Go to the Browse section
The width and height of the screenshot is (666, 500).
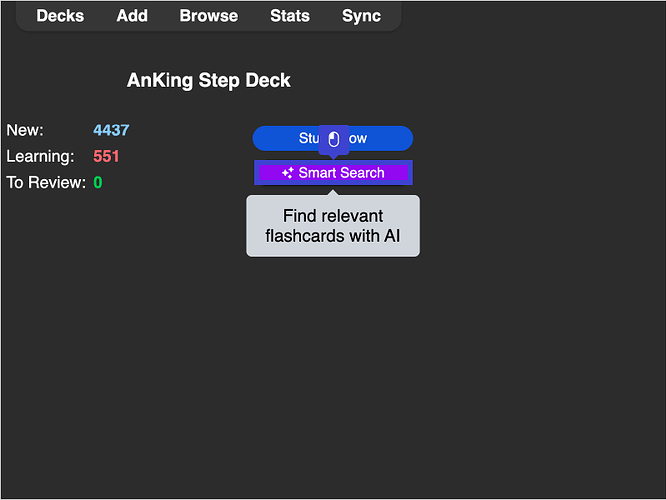(209, 16)
